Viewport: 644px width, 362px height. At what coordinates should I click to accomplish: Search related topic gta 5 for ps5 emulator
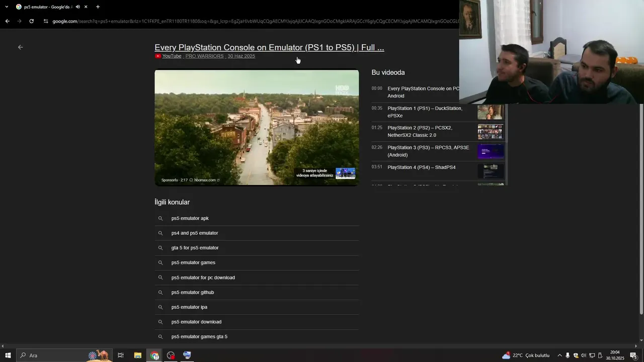click(x=257, y=248)
